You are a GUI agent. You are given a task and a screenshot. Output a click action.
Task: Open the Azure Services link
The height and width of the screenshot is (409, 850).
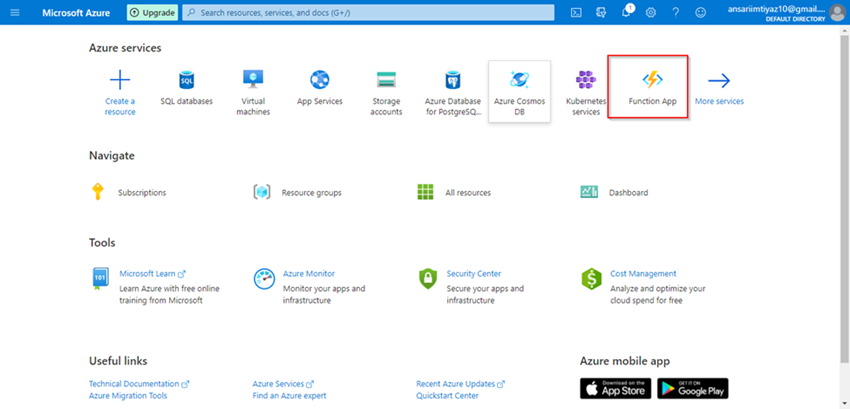283,384
